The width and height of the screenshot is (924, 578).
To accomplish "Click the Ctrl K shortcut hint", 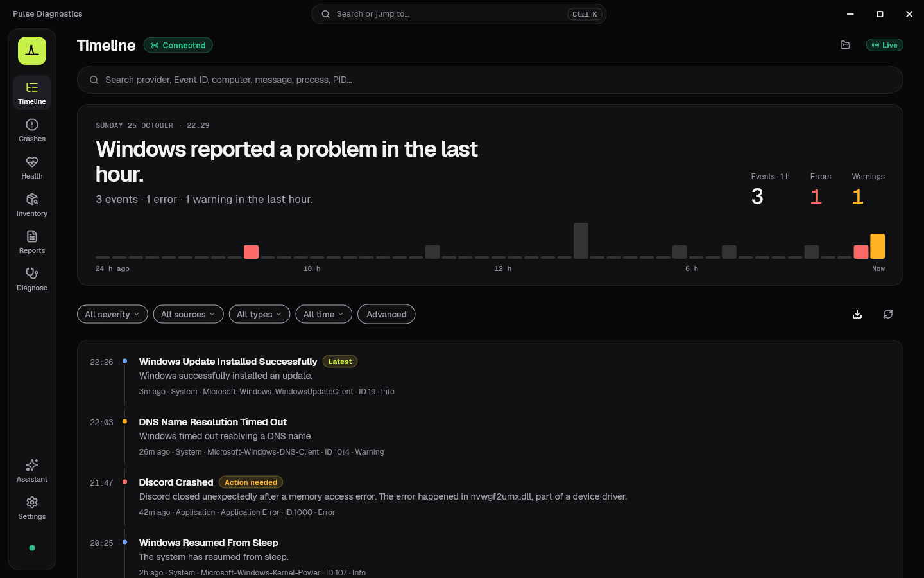I will pos(585,14).
